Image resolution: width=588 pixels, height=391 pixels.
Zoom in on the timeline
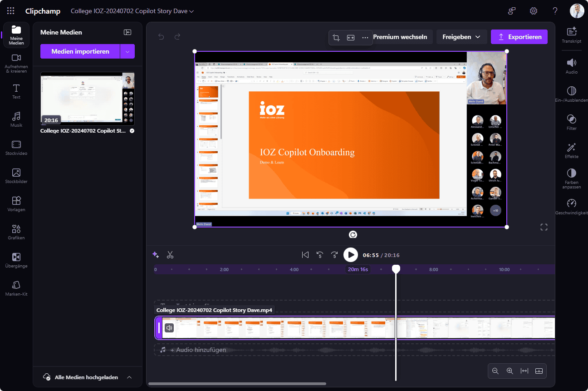tap(510, 371)
